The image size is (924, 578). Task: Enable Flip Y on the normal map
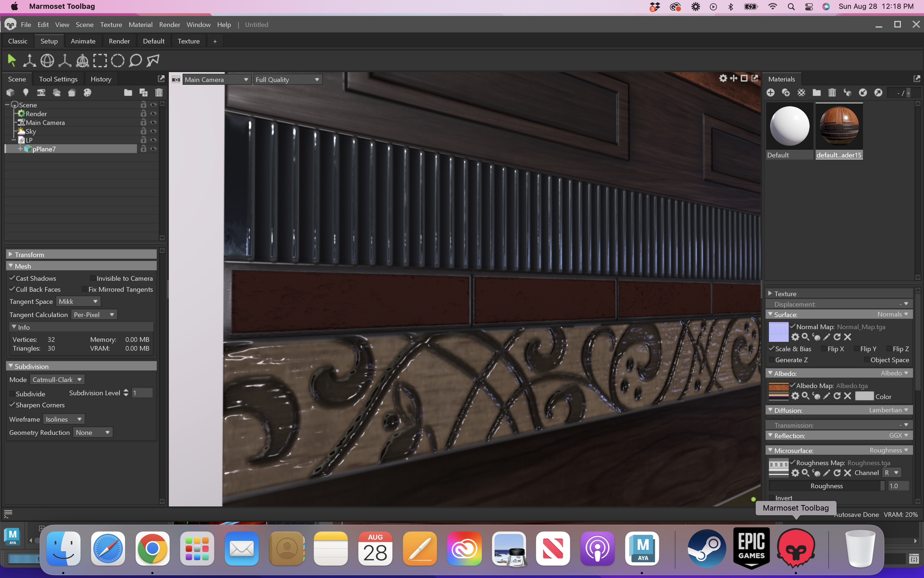[856, 349]
